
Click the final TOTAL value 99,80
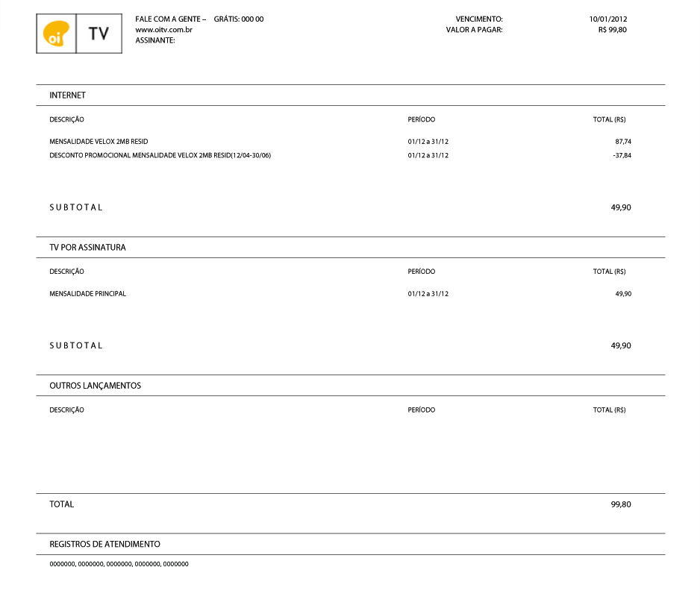[x=621, y=504]
